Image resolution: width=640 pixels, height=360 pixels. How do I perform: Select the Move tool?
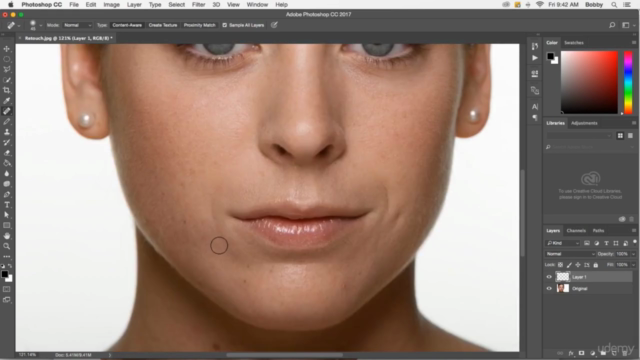(x=7, y=49)
